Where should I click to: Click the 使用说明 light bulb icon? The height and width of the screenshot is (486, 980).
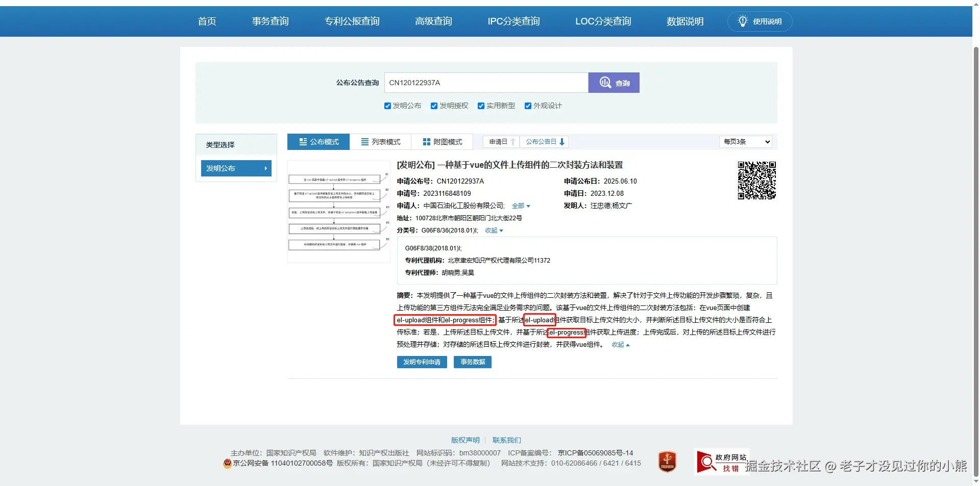click(x=743, y=21)
